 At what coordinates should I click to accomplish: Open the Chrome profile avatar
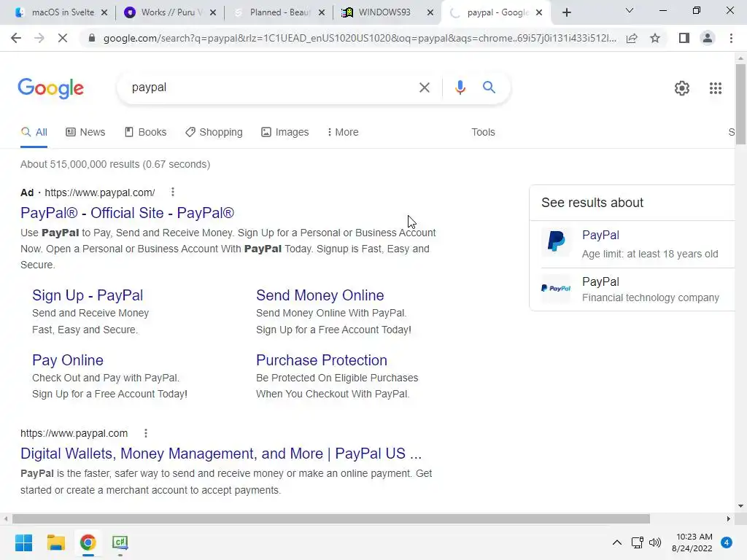[708, 38]
